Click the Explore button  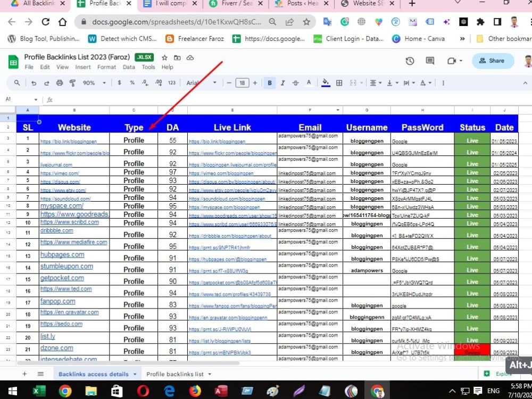(498, 373)
